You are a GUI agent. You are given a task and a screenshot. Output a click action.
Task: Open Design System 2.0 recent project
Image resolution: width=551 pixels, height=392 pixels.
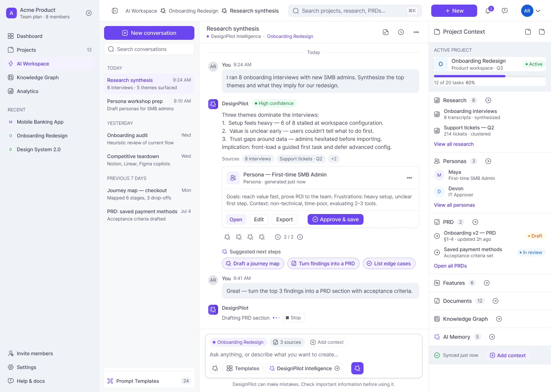click(50, 149)
